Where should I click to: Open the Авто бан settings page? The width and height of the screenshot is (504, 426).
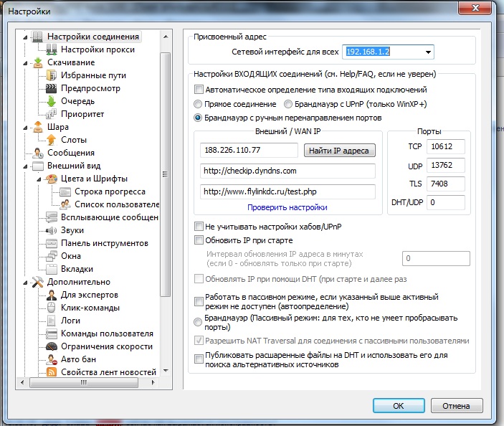pos(78,359)
